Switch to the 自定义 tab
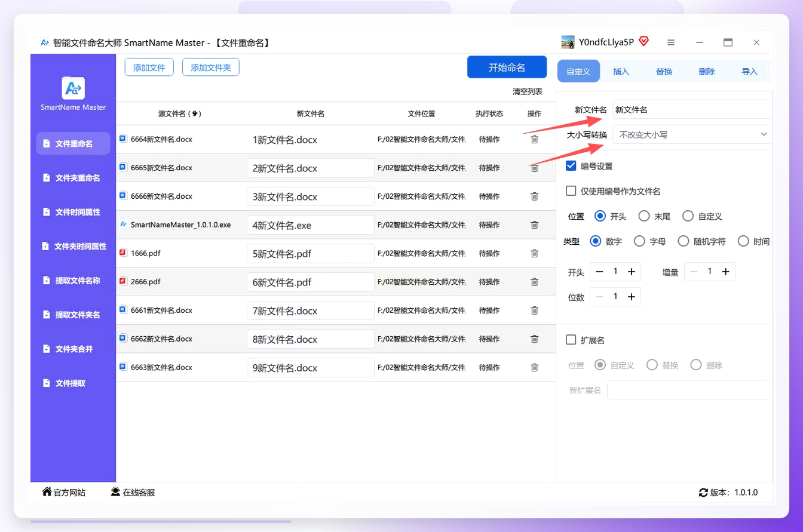803x532 pixels. (578, 71)
